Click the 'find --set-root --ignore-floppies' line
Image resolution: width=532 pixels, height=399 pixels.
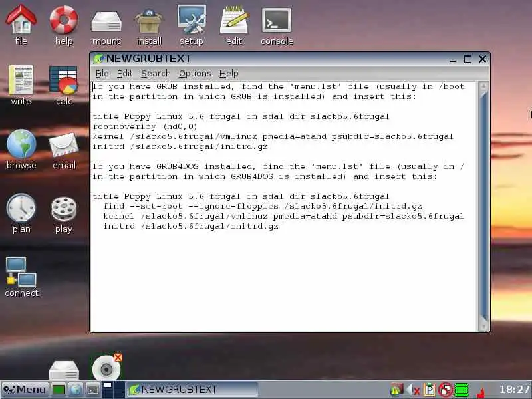(263, 206)
